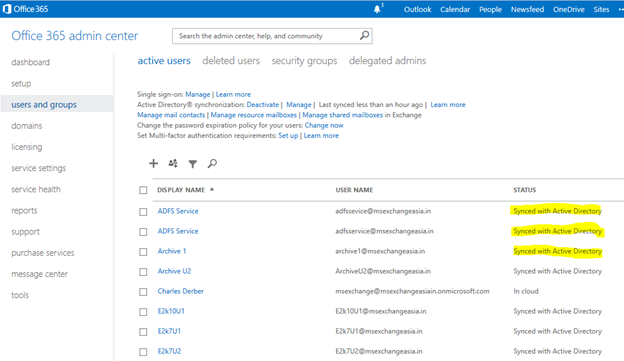Select the Charles Derber checkbox

tap(143, 292)
